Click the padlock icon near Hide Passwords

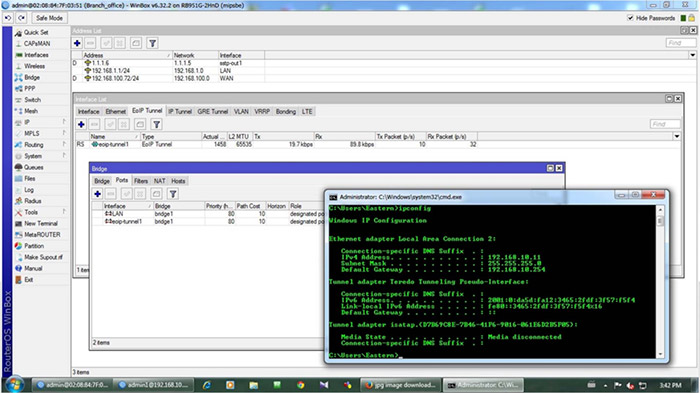[691, 18]
